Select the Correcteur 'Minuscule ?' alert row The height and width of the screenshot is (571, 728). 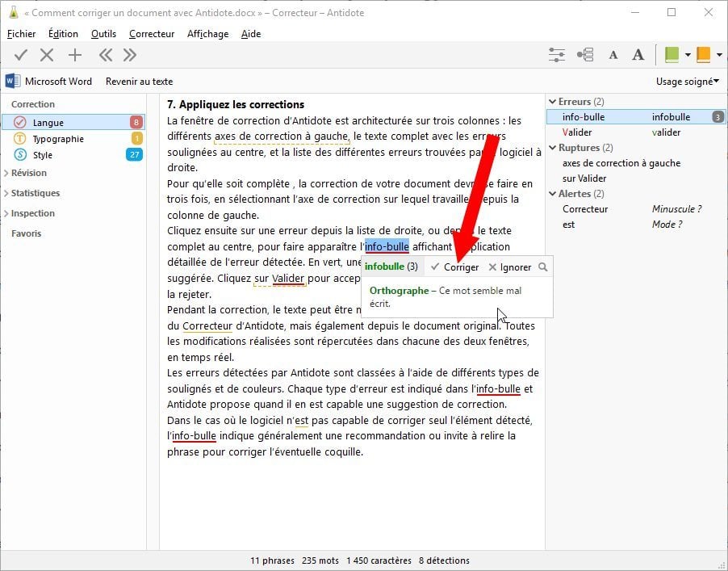point(636,209)
